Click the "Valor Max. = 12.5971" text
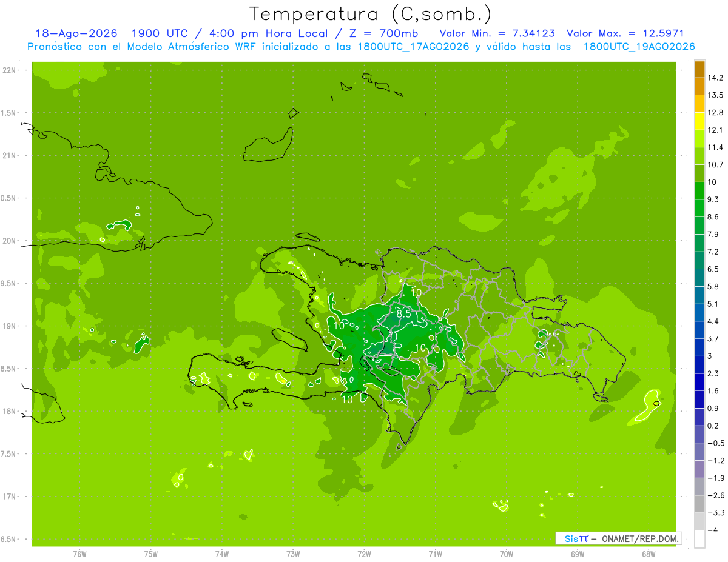Screen dimensions: 728x562 tap(625, 33)
